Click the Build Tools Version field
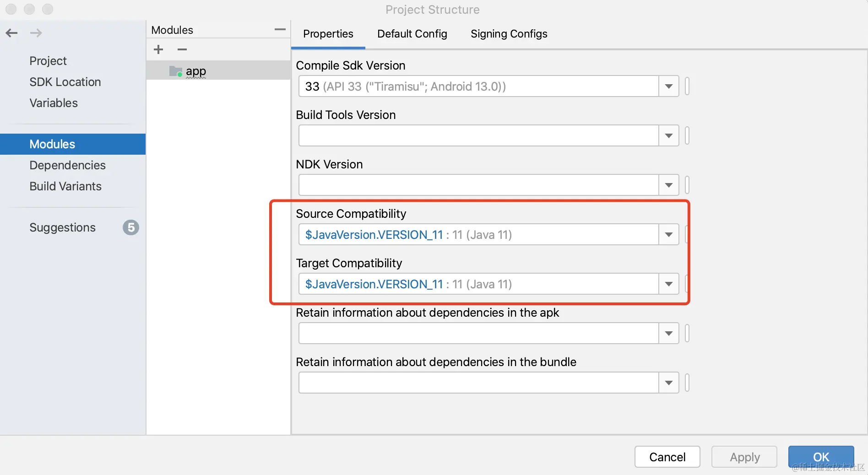This screenshot has width=868, height=475. (x=479, y=136)
